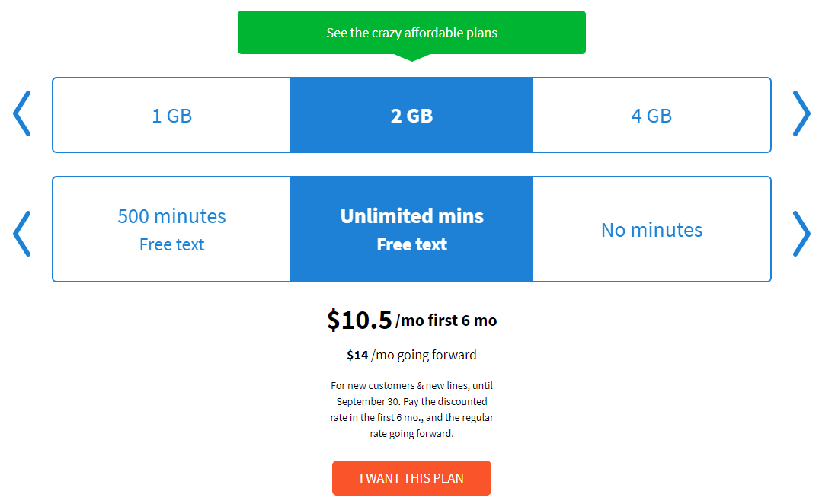
Task: Choose the 4 GB data option
Action: pyautogui.click(x=651, y=116)
